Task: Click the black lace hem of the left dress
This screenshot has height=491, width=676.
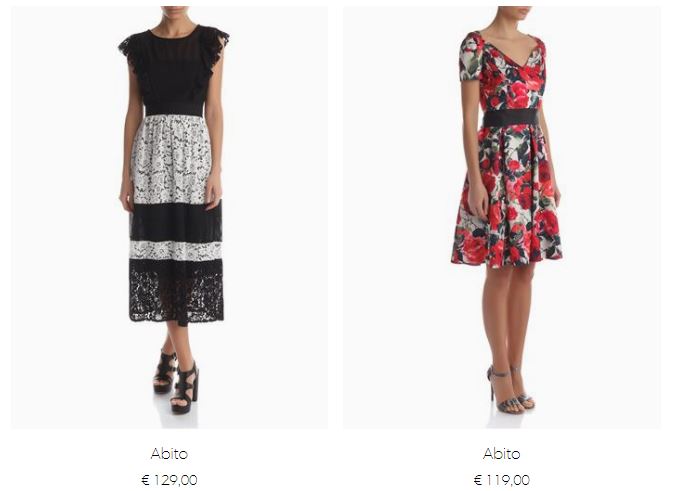Action: pos(177,291)
